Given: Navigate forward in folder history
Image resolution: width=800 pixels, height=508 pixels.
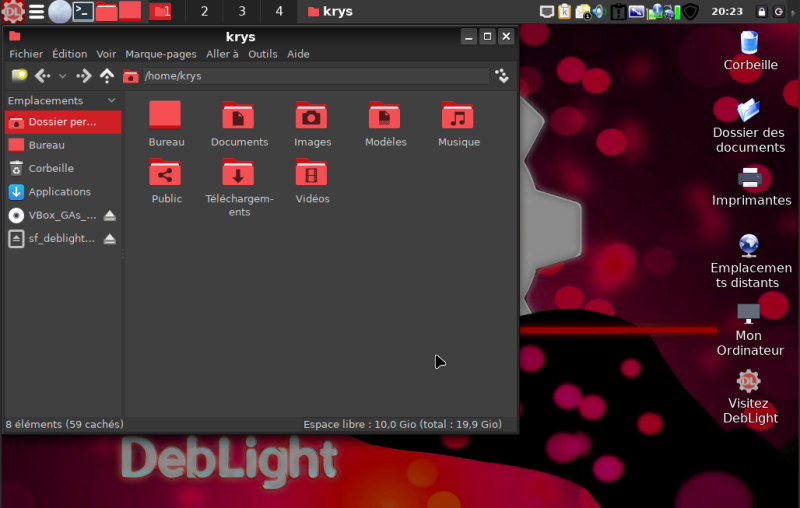Looking at the screenshot, I should 84,76.
